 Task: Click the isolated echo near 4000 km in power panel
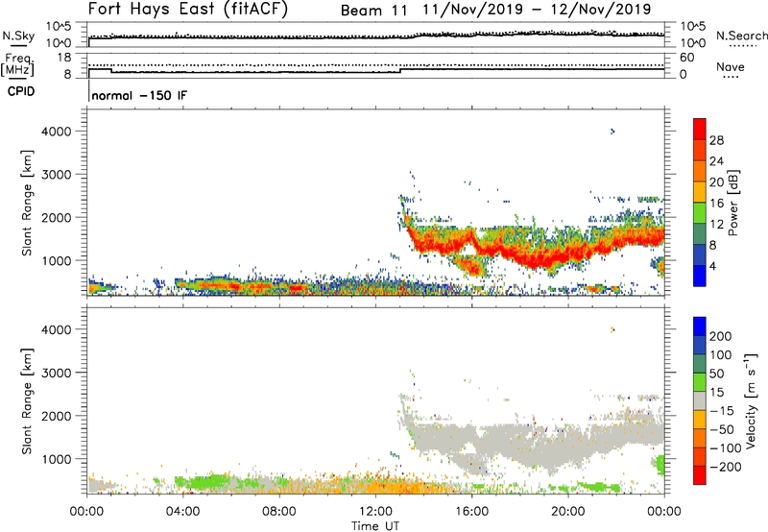[x=612, y=131]
